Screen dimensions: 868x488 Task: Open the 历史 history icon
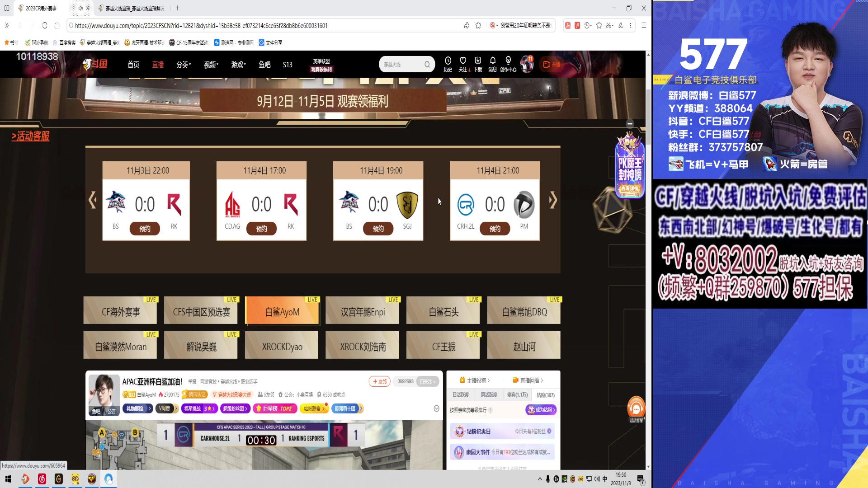448,64
